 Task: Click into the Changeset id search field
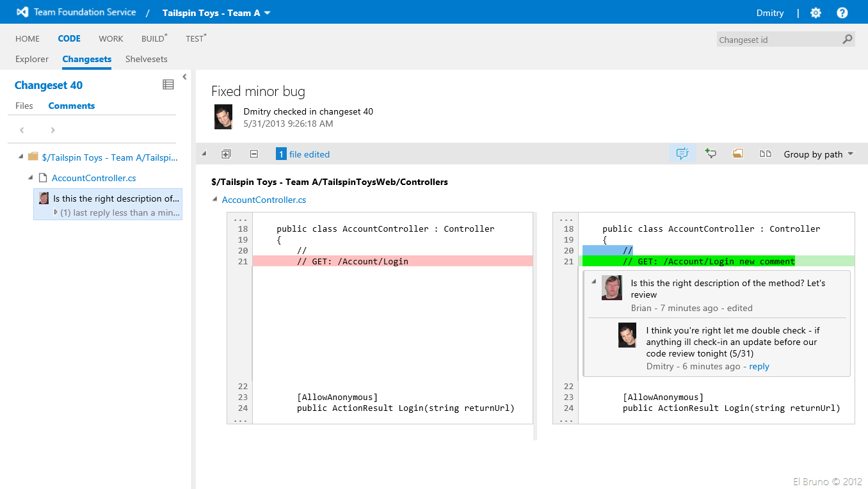(x=778, y=40)
